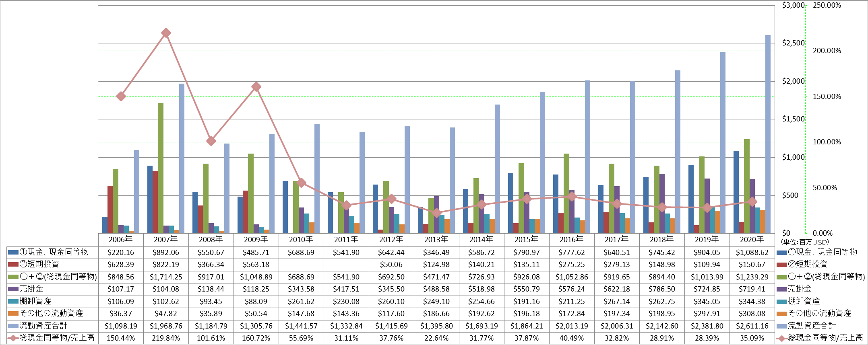The width and height of the screenshot is (868, 345).
Task: Click the 2009年 line chart diamond marker
Action: [x=256, y=87]
